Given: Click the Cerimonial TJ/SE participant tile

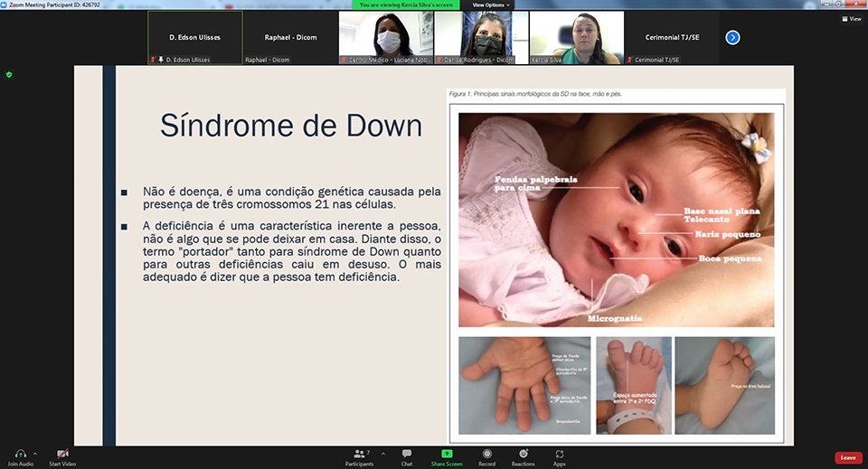Looking at the screenshot, I should (675, 37).
